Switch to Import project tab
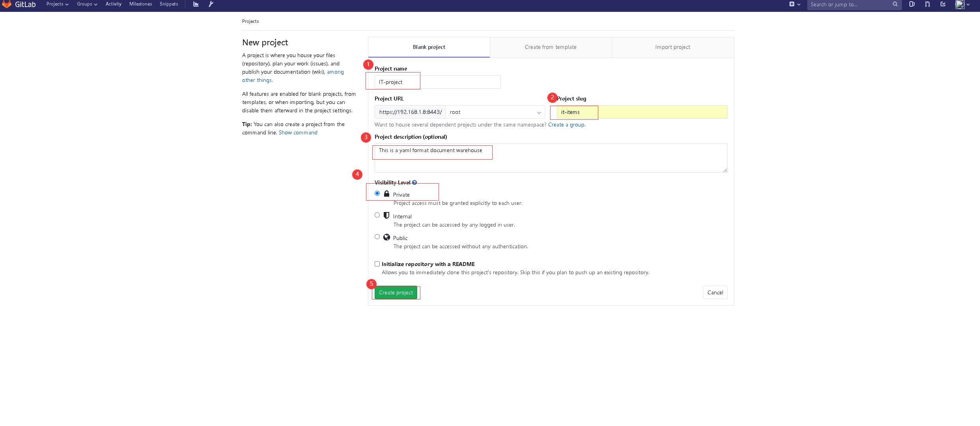Image resolution: width=980 pixels, height=426 pixels. coord(672,47)
